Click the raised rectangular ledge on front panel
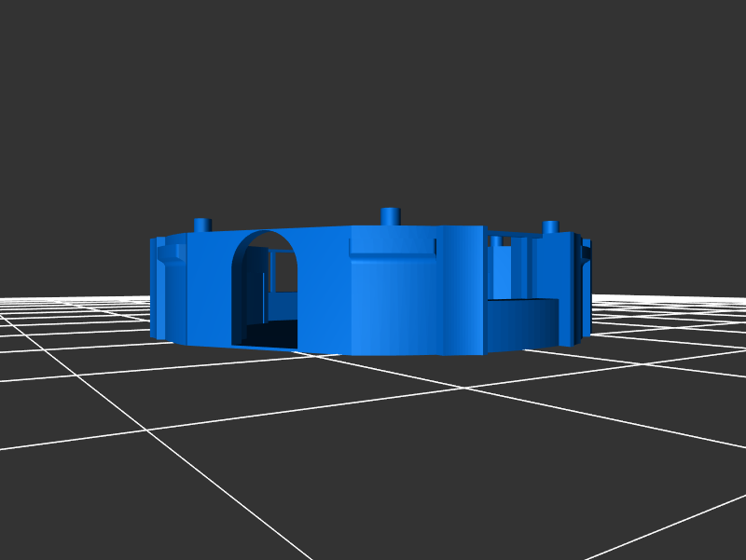This screenshot has width=746, height=560. [x=392, y=247]
